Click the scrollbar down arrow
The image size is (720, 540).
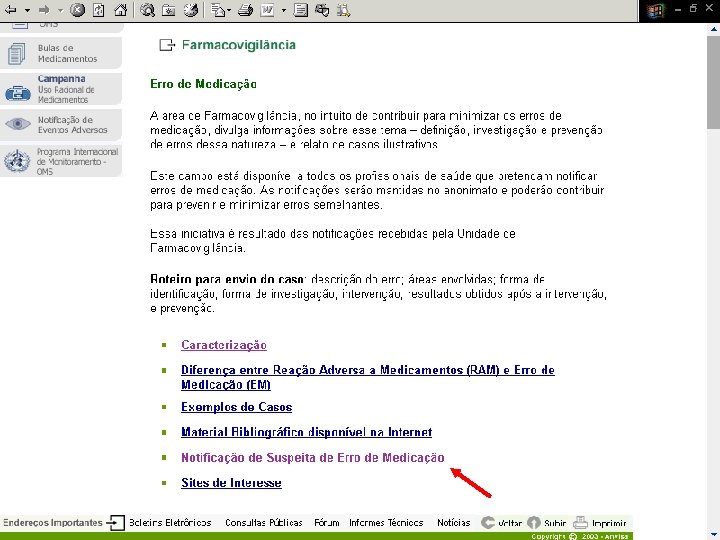coord(714,534)
